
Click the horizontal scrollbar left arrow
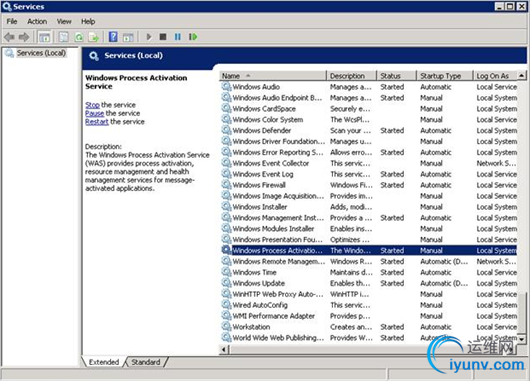(x=224, y=349)
